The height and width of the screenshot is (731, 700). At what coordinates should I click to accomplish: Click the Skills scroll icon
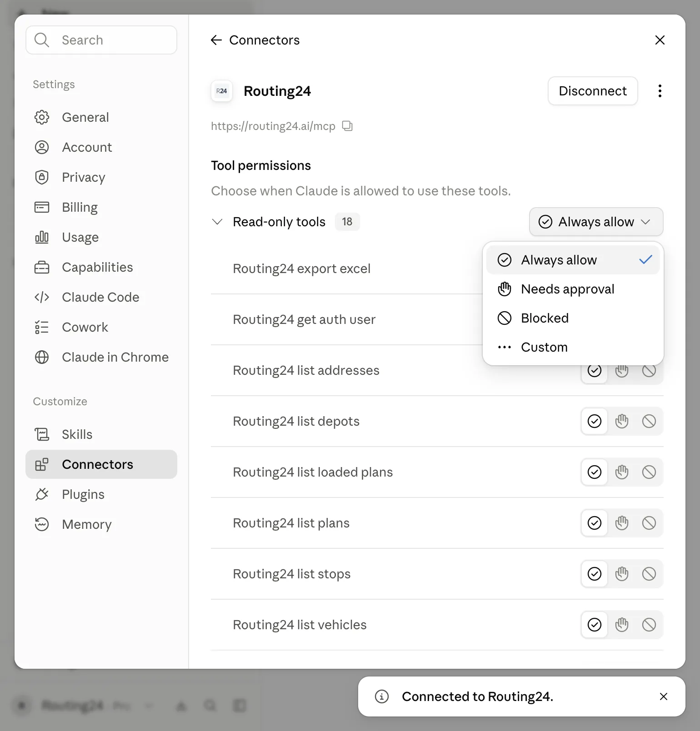pyautogui.click(x=42, y=434)
